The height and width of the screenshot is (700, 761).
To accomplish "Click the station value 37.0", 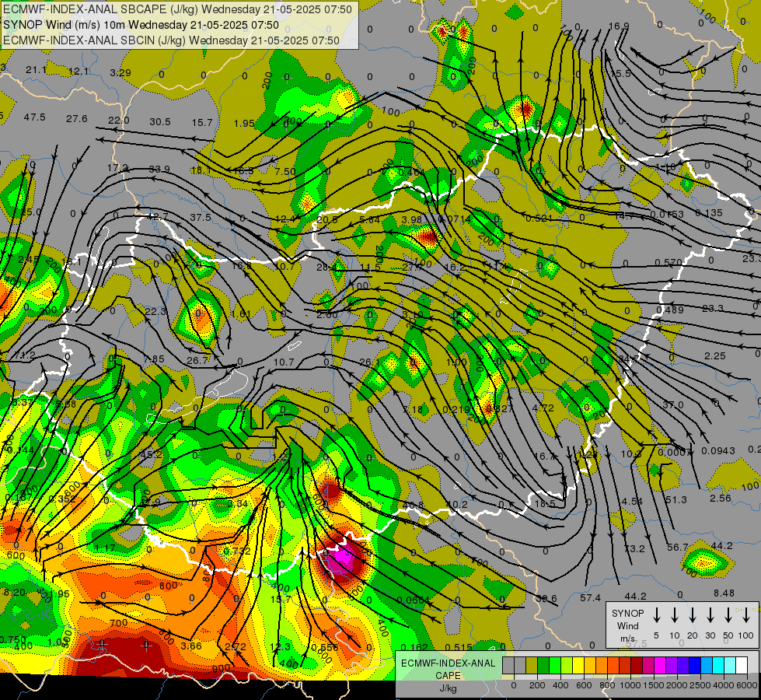I will coord(673,404).
